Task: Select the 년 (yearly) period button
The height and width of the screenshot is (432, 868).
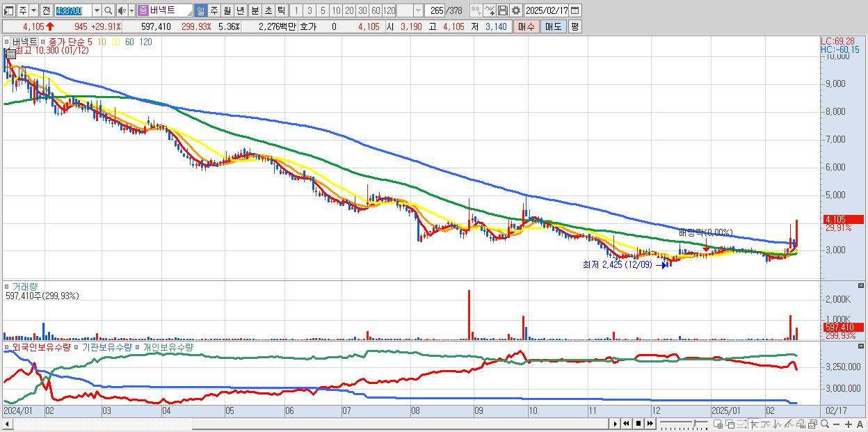Action: pos(241,10)
